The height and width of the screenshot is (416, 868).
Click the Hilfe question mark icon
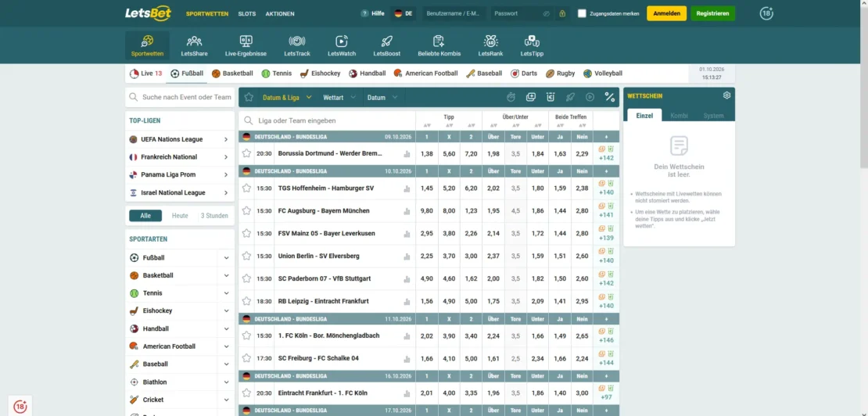pyautogui.click(x=364, y=13)
